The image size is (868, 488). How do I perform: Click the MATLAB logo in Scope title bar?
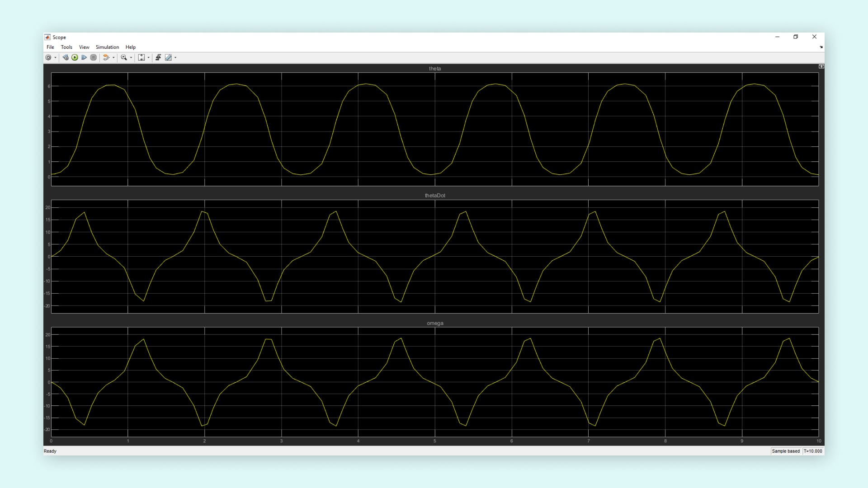point(47,37)
